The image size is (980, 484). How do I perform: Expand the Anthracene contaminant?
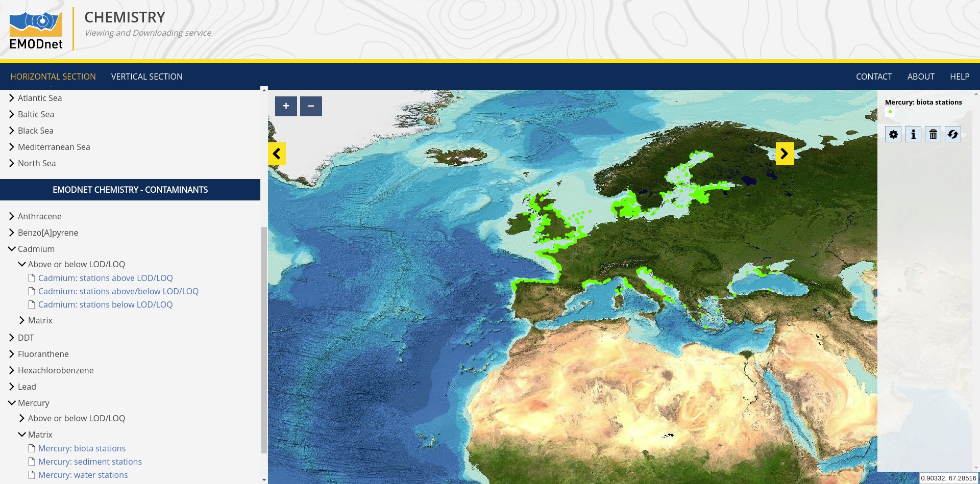pyautogui.click(x=12, y=216)
